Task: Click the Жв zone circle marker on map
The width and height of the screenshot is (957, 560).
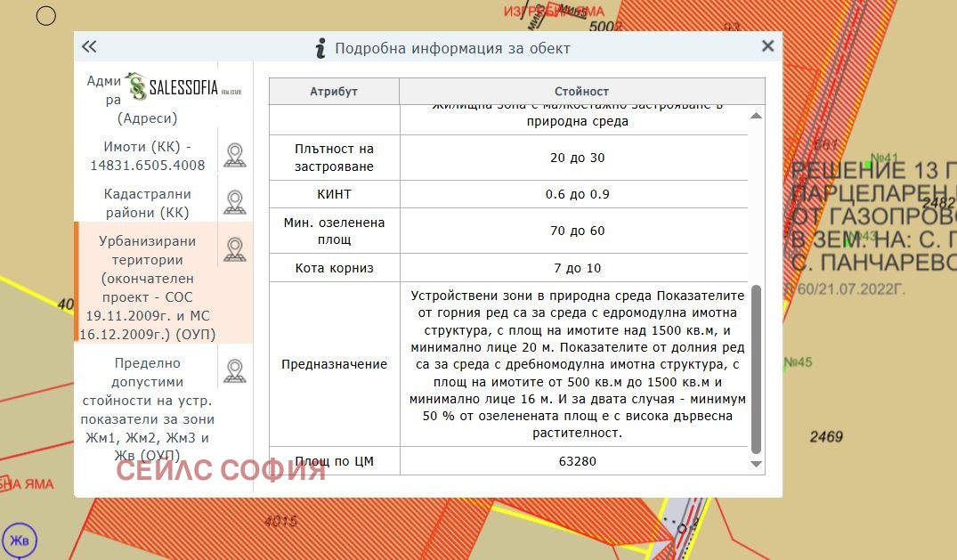Action: (20, 540)
